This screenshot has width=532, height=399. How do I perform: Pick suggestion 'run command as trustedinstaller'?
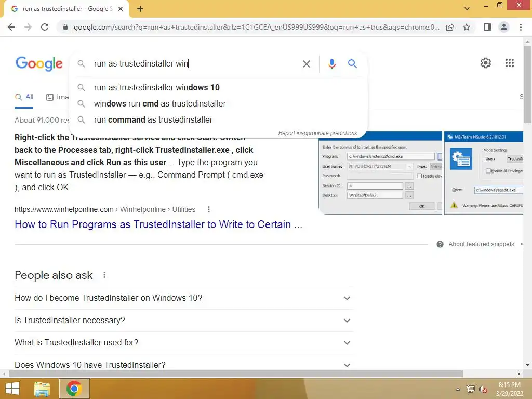point(218,120)
